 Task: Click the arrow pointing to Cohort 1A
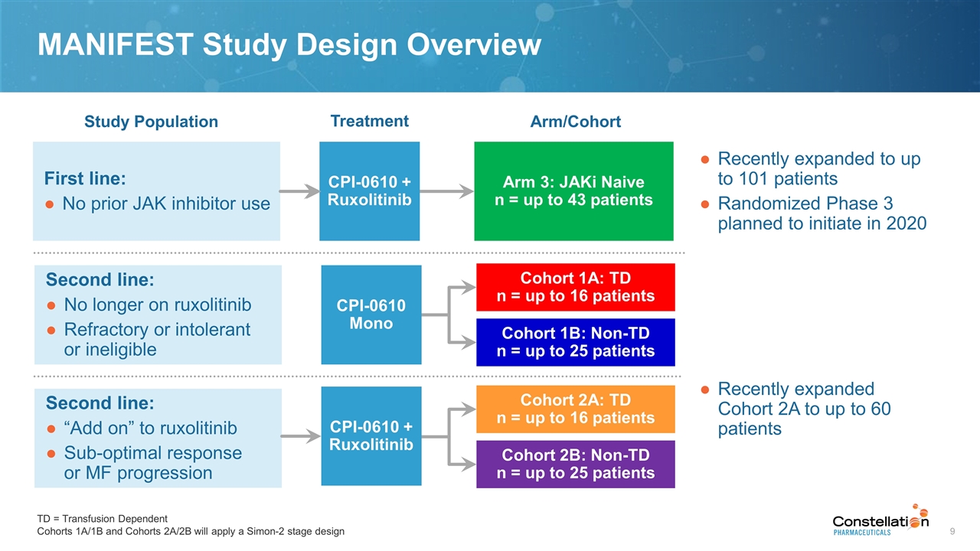click(461, 288)
